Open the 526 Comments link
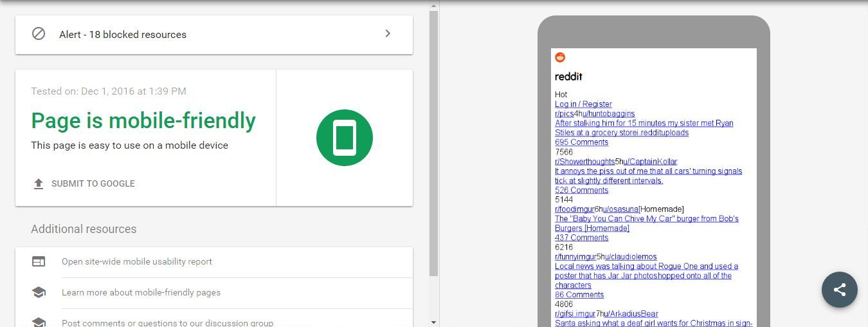 tap(581, 190)
